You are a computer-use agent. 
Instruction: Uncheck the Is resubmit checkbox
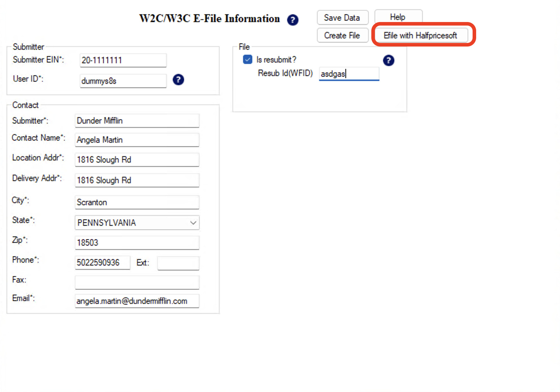(x=248, y=59)
